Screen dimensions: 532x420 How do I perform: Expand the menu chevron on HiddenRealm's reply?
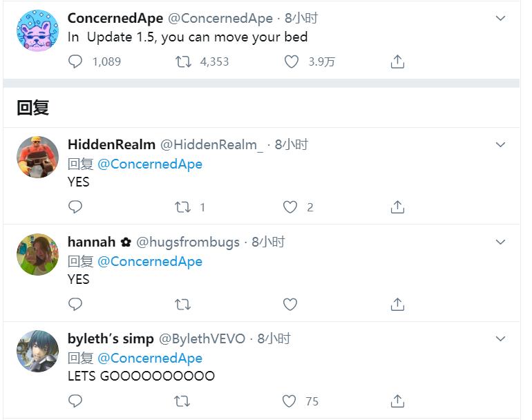(502, 145)
